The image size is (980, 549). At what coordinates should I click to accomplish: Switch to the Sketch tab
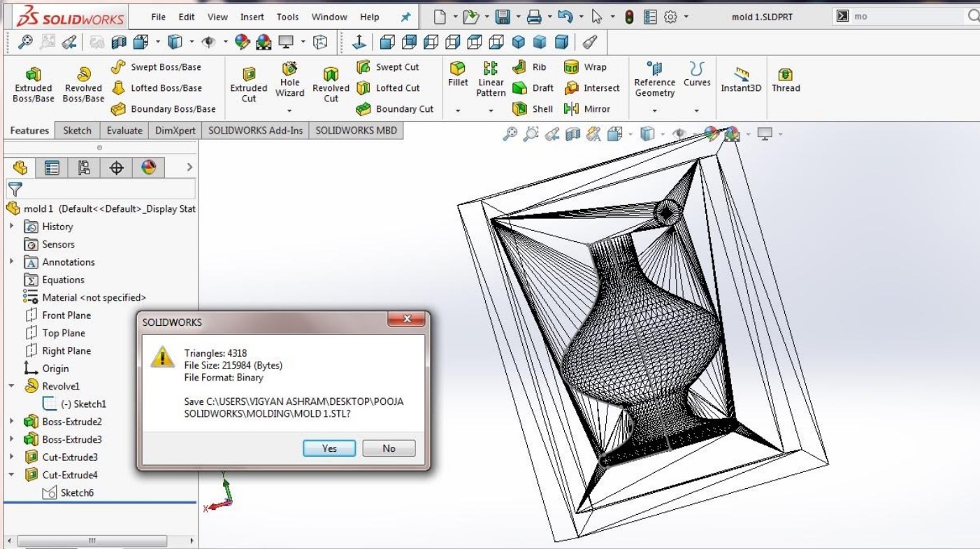[x=78, y=130]
